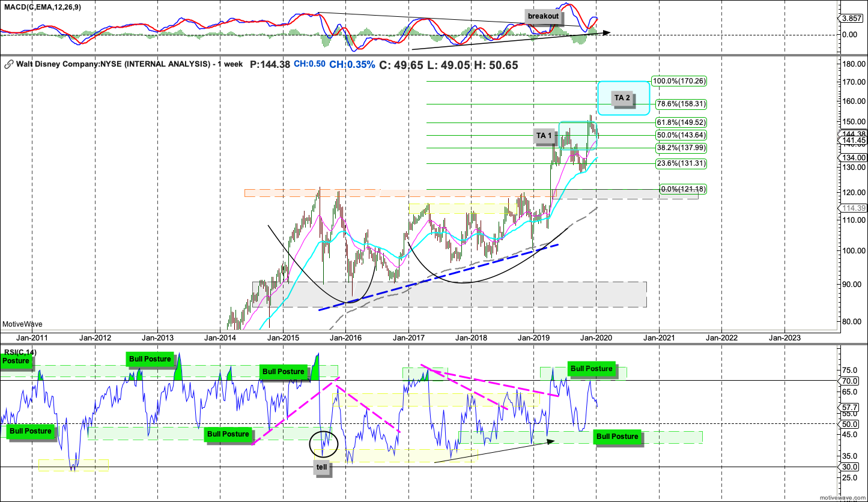
Task: Click the 141.45 moving average price tag
Action: coord(852,141)
